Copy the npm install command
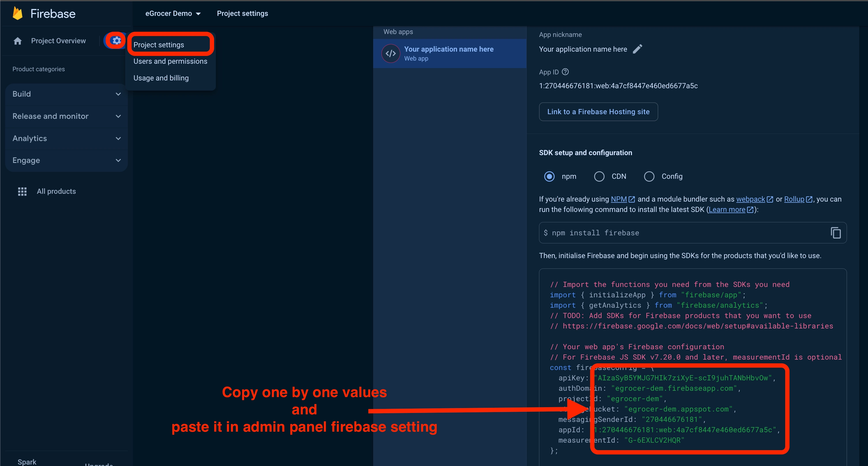This screenshot has width=868, height=466. pos(835,233)
